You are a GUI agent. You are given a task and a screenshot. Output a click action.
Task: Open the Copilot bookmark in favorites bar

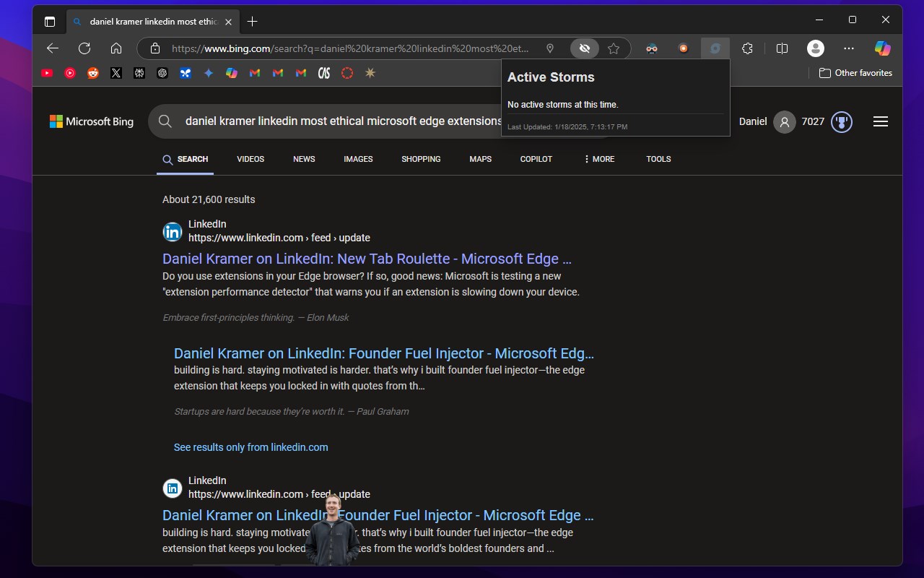coord(232,73)
